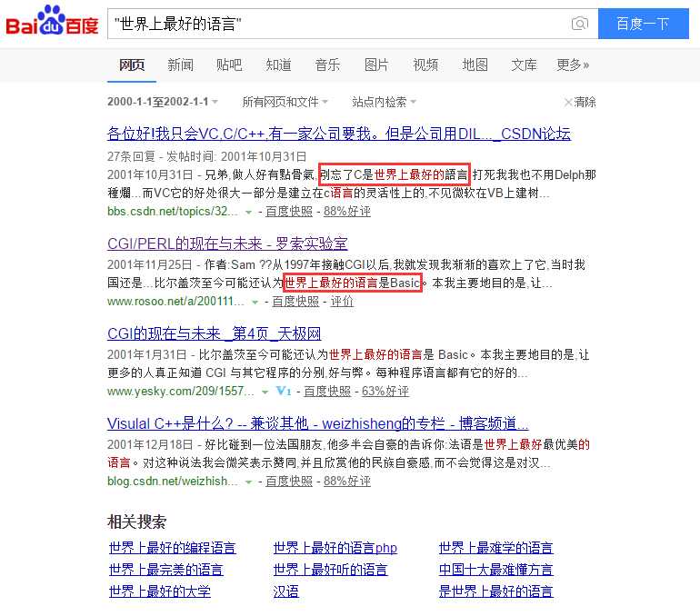700x616 pixels.
Task: Click 评价 on rosoo.net result
Action: 342,302
